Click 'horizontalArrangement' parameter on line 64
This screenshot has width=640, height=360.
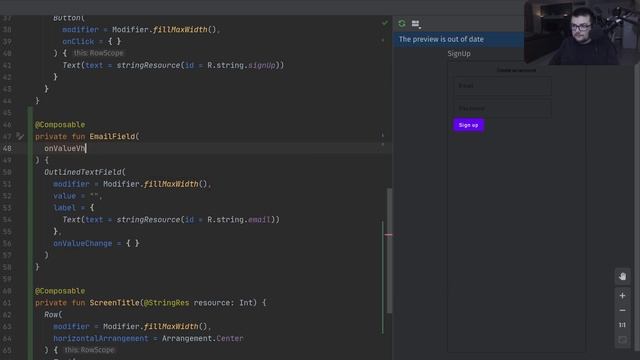[101, 338]
